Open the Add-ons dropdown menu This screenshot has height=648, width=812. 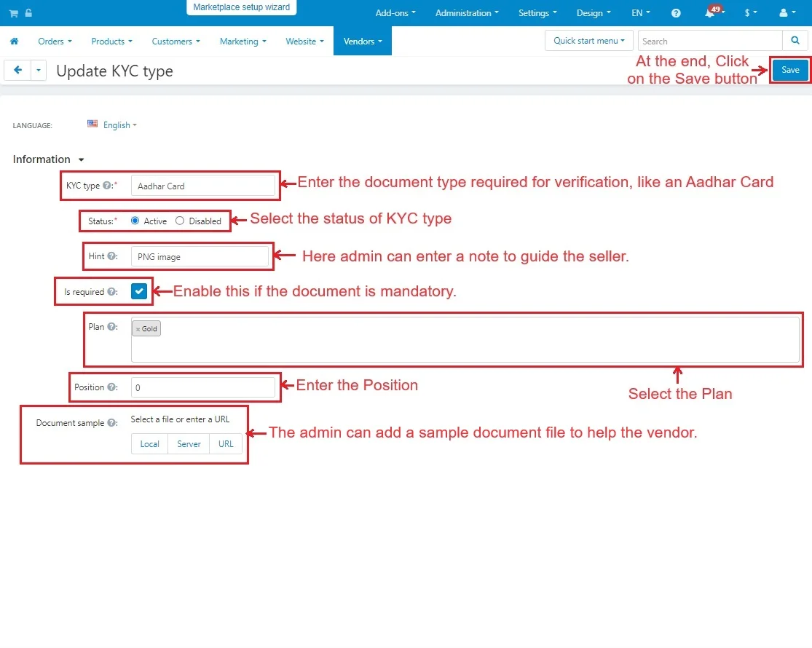[x=395, y=13]
